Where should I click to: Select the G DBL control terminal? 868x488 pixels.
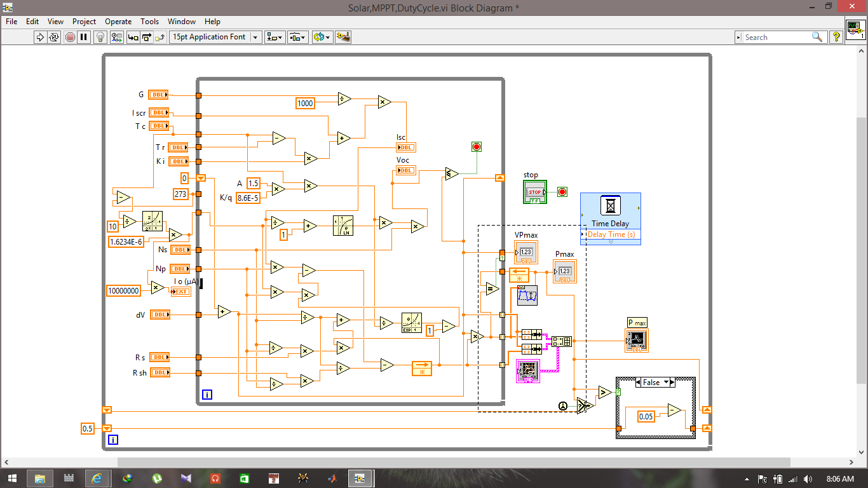pyautogui.click(x=158, y=95)
